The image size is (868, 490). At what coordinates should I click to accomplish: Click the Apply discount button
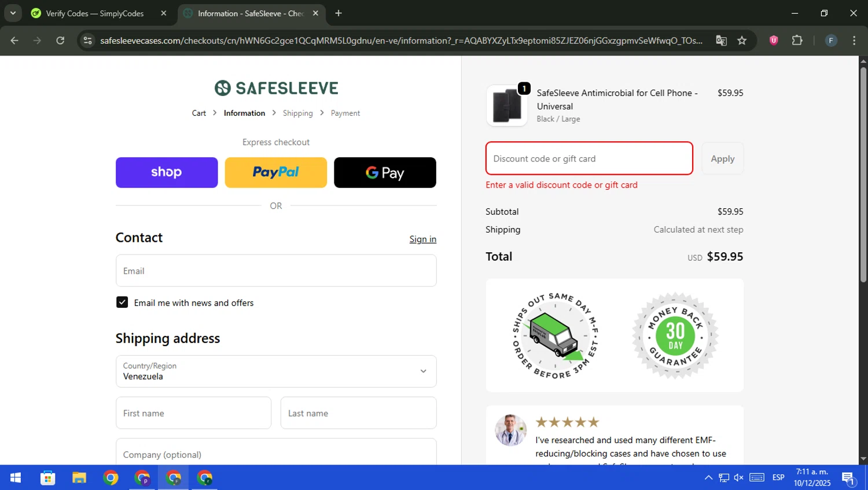tap(723, 159)
